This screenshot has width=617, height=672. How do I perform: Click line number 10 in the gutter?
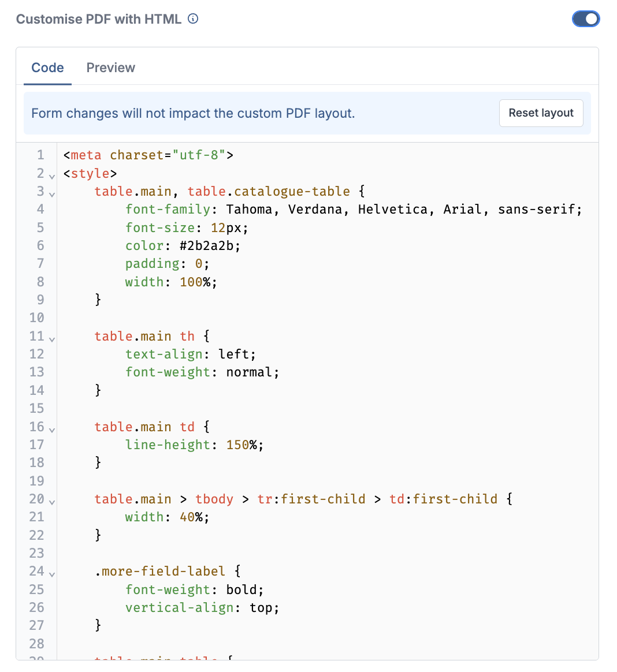37,318
